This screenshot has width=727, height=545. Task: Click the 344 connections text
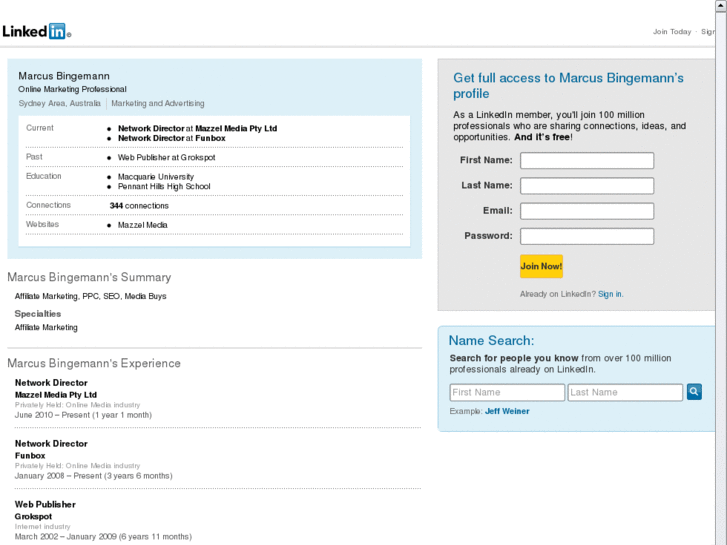pyautogui.click(x=139, y=206)
